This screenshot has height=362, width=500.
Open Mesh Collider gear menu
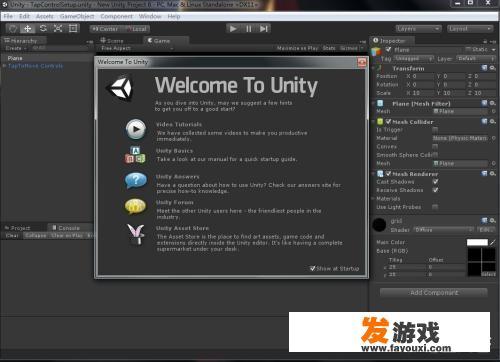point(492,121)
